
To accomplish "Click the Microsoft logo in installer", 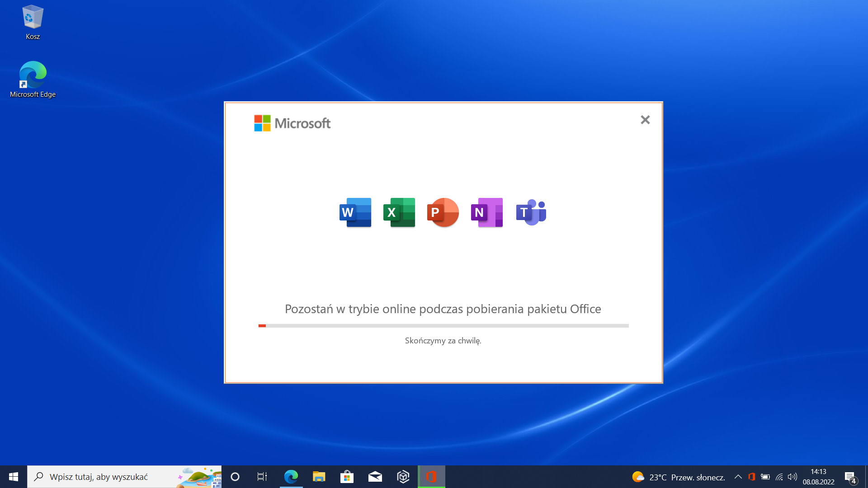I will pos(292,123).
